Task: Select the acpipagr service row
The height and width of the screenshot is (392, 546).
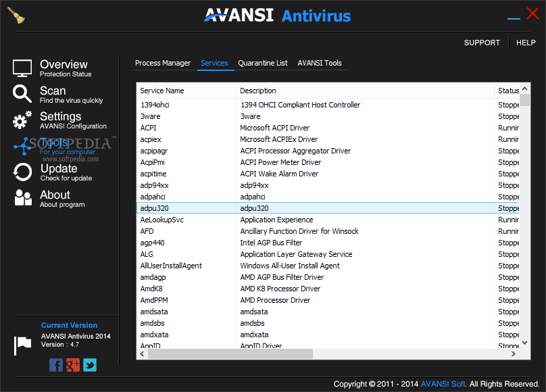Action: coord(328,151)
